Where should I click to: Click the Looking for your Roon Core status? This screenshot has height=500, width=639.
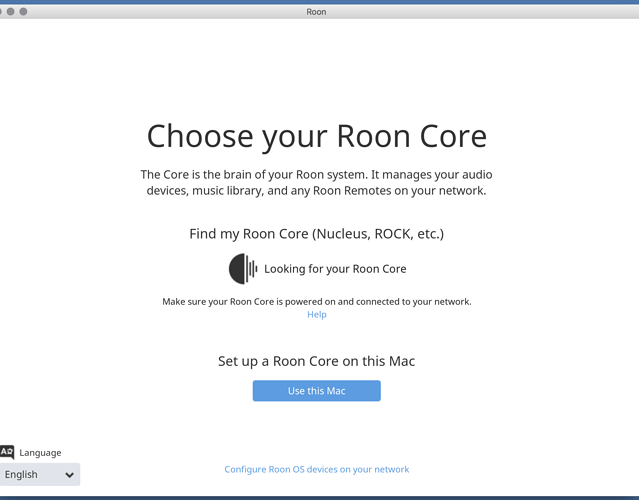click(x=335, y=269)
